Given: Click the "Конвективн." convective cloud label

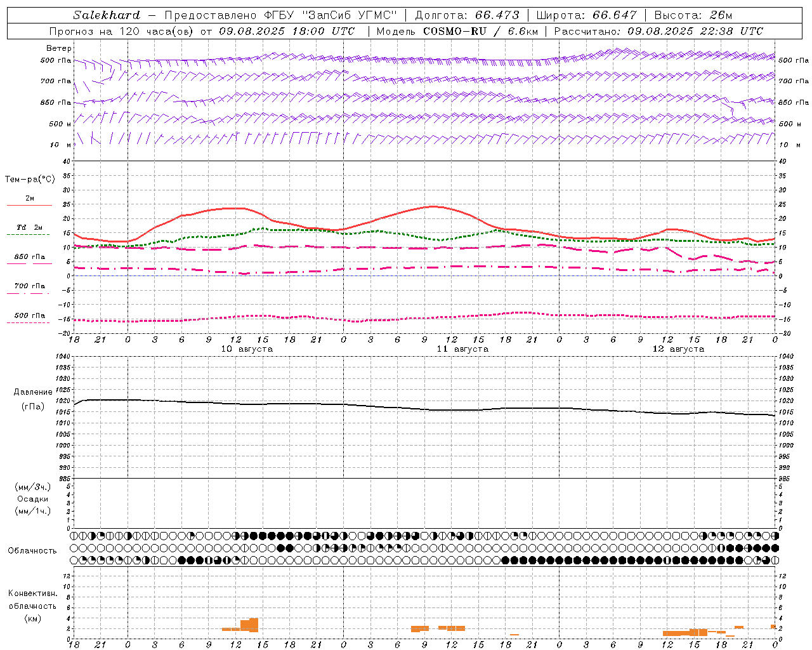Looking at the screenshot, I should pyautogui.click(x=32, y=594).
